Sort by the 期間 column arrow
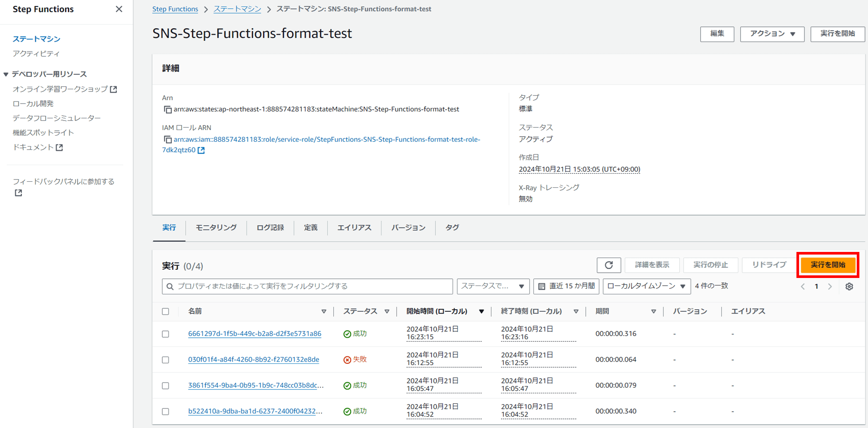 coord(654,311)
